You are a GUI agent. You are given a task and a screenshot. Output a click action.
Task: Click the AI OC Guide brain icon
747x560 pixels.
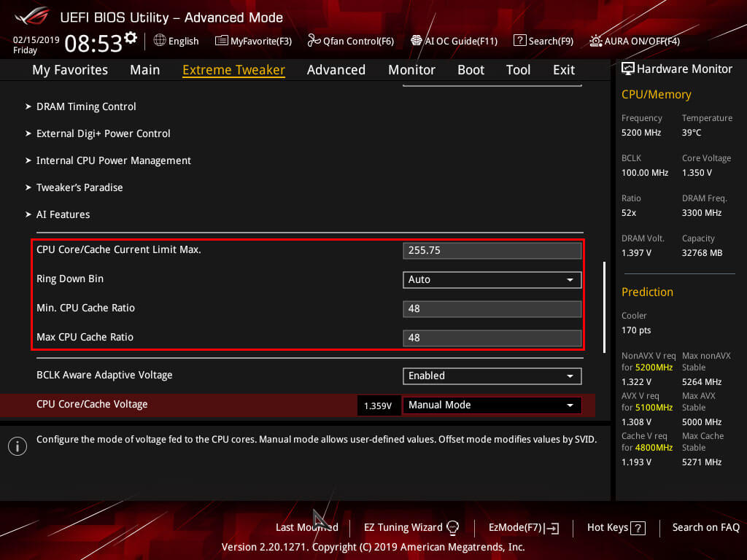pos(417,41)
